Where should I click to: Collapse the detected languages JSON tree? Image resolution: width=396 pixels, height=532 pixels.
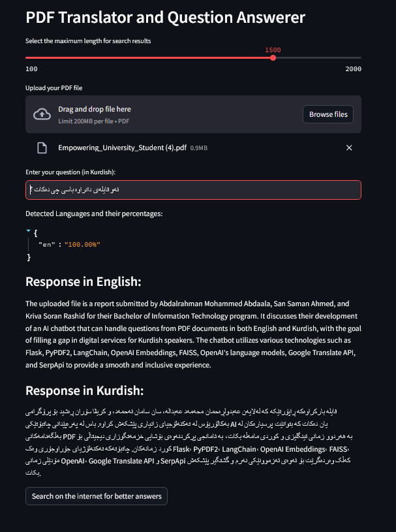[28, 232]
